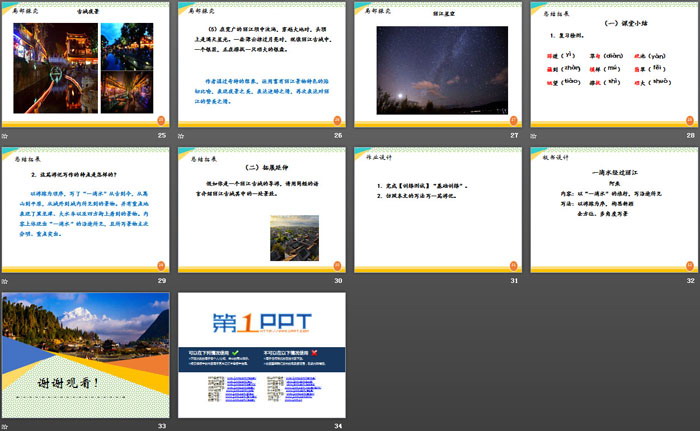Select slide 28 with pinyin word review

click(614, 65)
